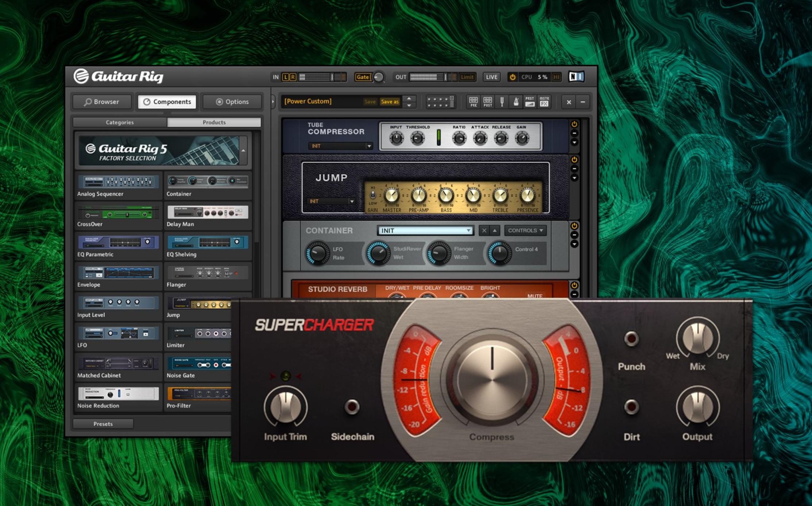Collapse the sidebar with the arrow handle
812x506 pixels.
[272, 102]
